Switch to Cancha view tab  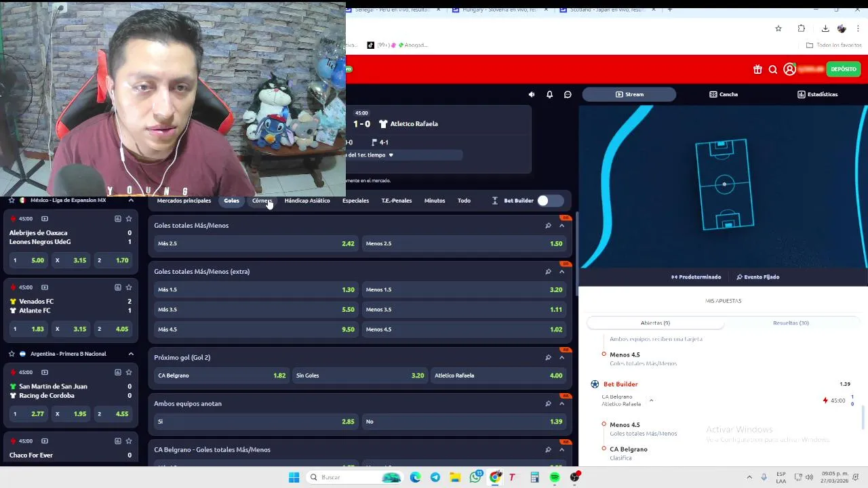[x=724, y=95]
